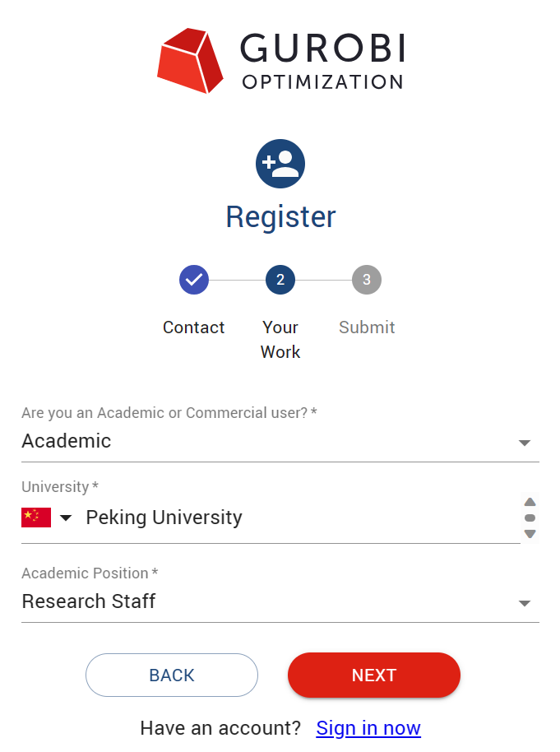Click the Gurobi Optimization wordmark
This screenshot has height=752, width=560.
322,60
